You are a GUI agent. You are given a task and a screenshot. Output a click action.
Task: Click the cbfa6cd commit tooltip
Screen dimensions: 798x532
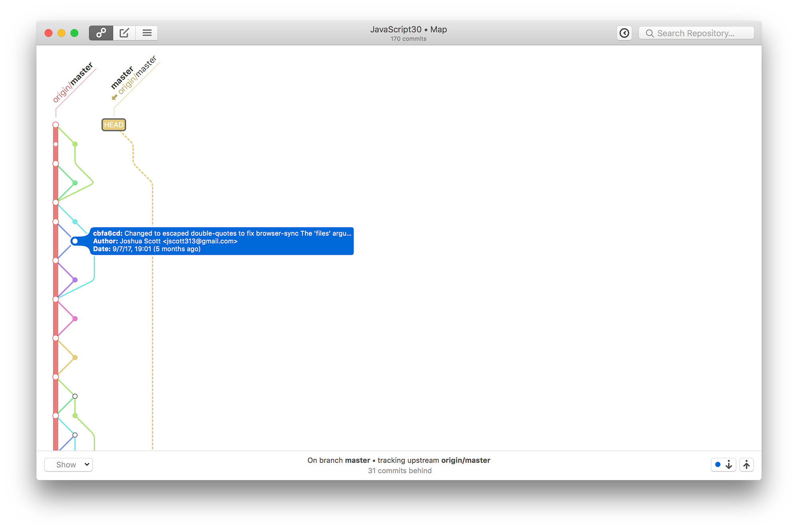point(222,241)
